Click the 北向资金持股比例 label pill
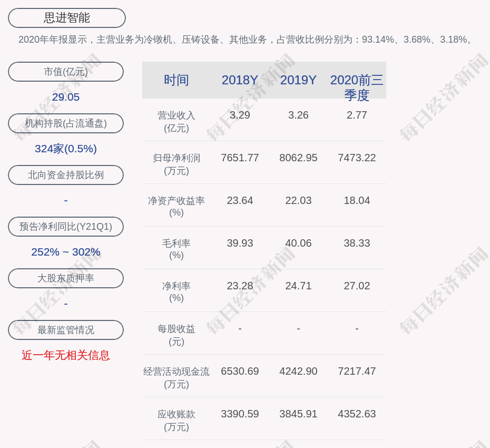 (66, 175)
